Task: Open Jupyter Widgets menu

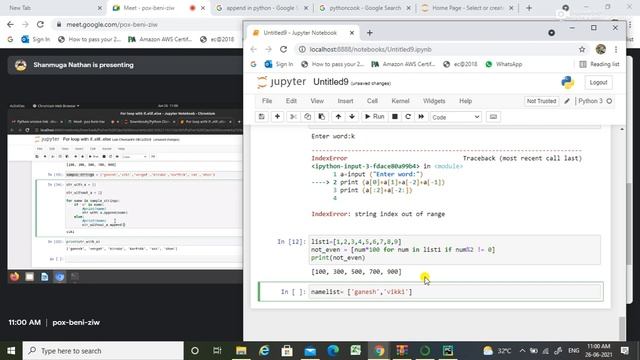Action: pyautogui.click(x=434, y=101)
